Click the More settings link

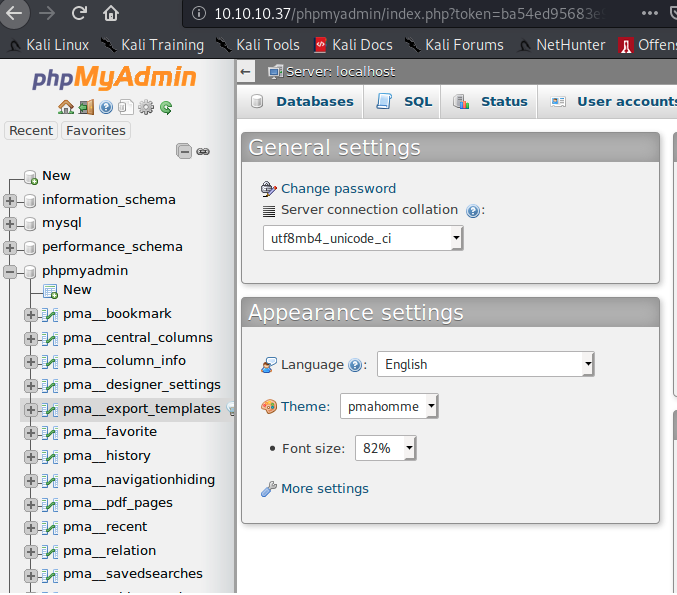325,489
